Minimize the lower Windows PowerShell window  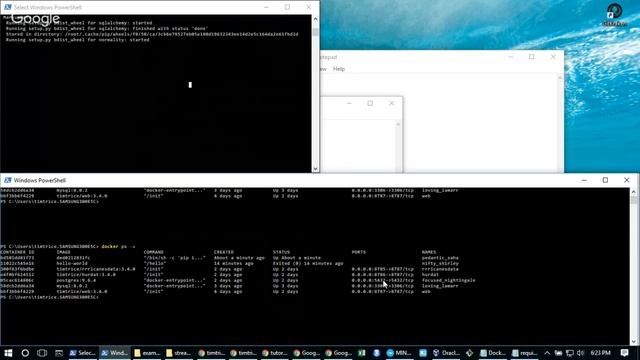pyautogui.click(x=584, y=180)
